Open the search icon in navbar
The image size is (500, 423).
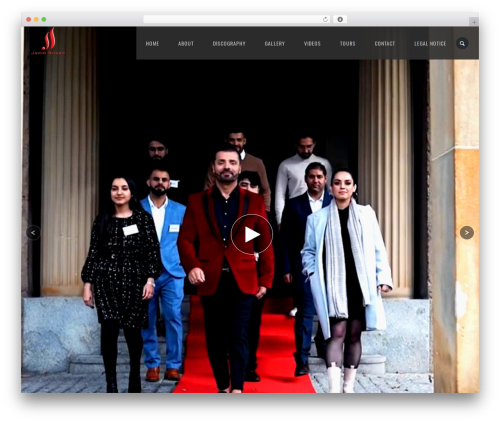click(462, 43)
